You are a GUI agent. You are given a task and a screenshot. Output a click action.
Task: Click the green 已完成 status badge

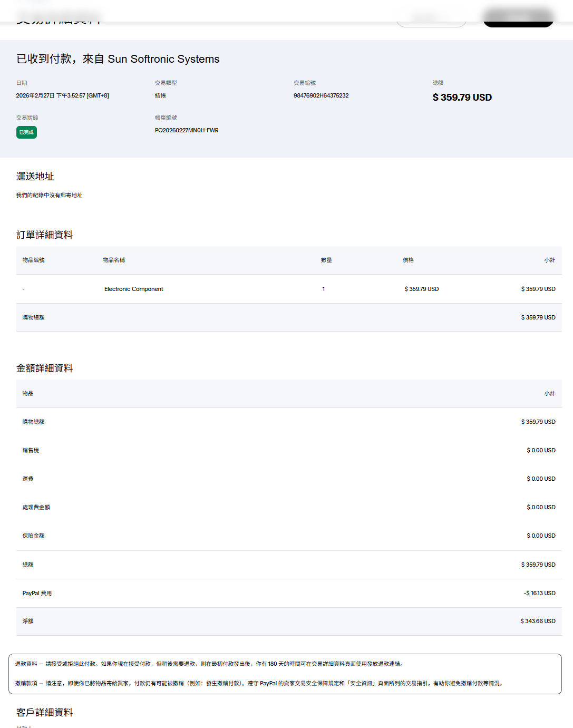tap(26, 132)
